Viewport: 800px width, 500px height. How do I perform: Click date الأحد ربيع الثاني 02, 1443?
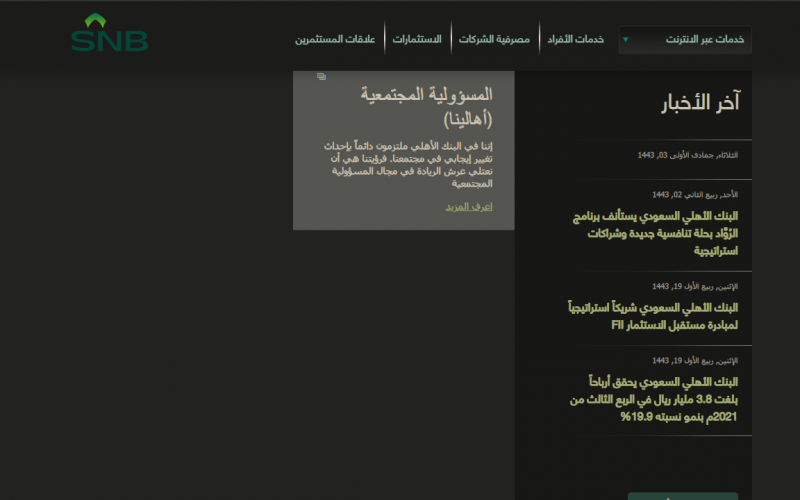point(694,194)
